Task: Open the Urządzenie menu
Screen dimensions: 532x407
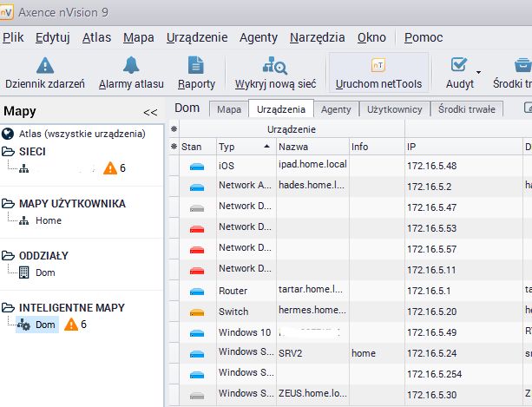Action: pos(197,37)
